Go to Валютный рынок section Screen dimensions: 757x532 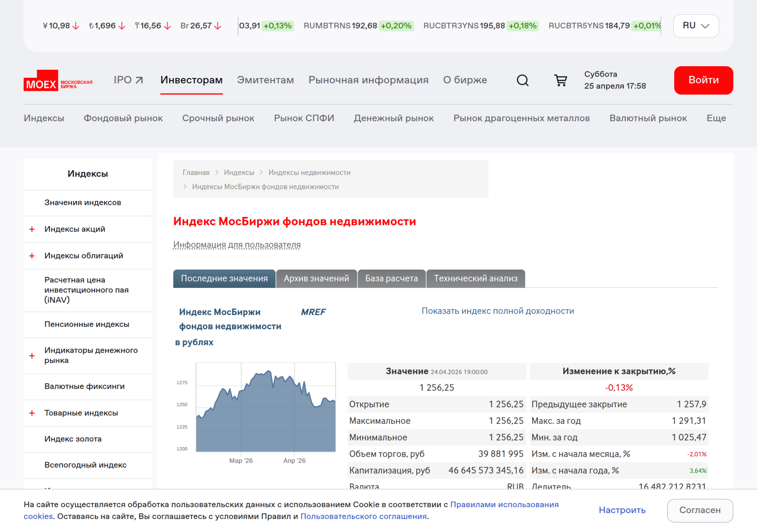coord(648,118)
